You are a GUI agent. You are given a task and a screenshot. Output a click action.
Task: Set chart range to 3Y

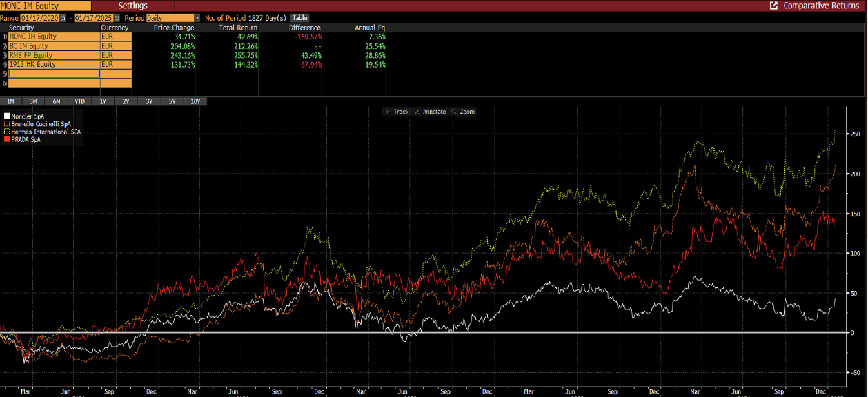pos(149,101)
